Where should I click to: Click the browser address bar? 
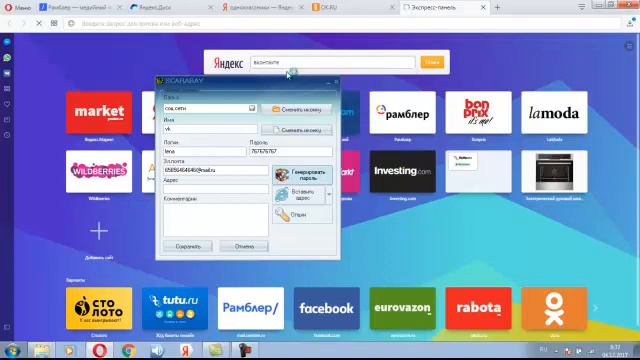[343, 24]
